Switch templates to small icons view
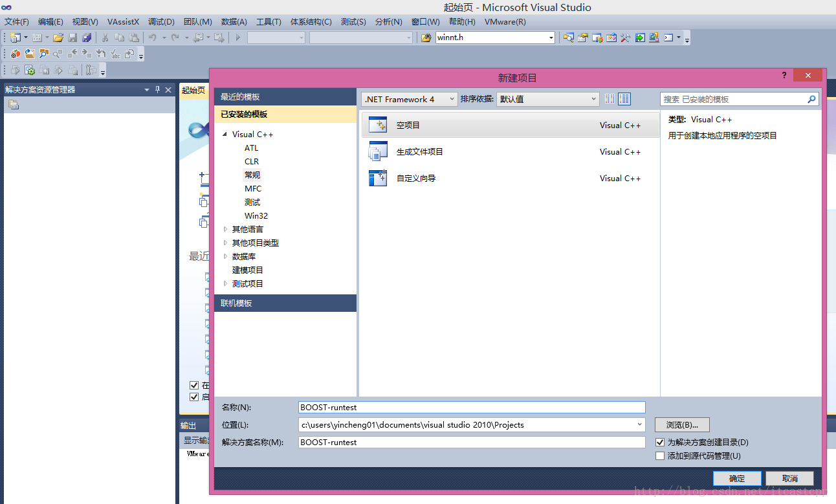836x504 pixels. click(x=610, y=99)
